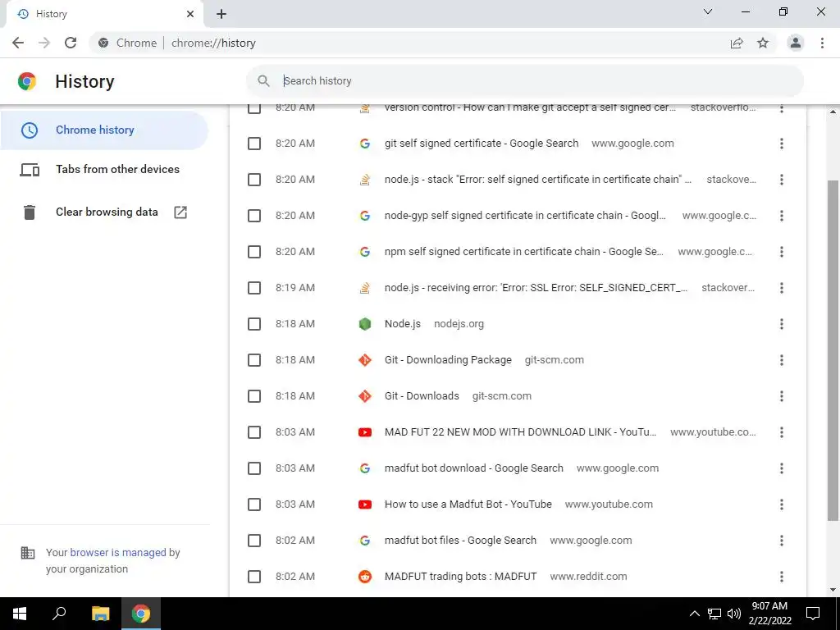The width and height of the screenshot is (840, 630).
Task: Go back using the browser back arrow
Action: [18, 43]
